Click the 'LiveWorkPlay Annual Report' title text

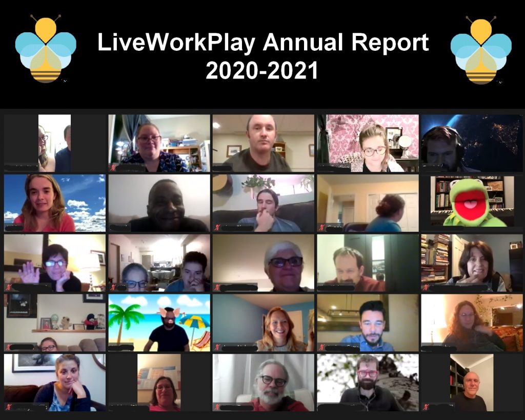click(263, 43)
